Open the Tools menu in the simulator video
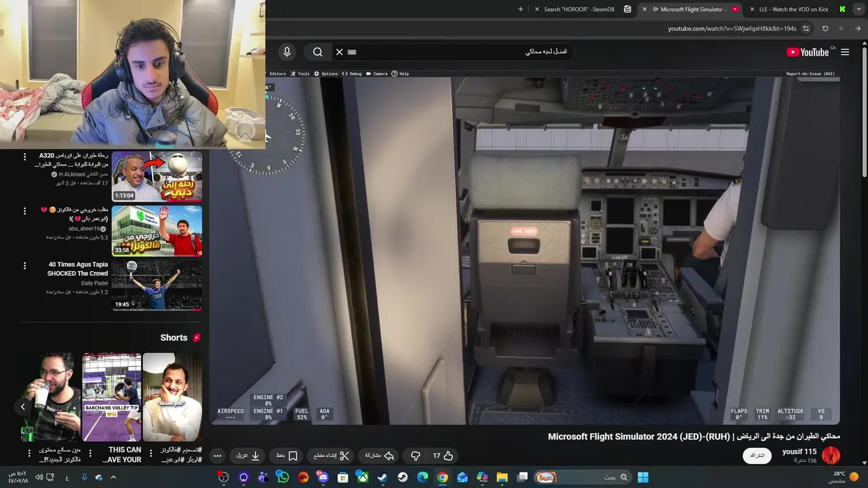 click(300, 74)
